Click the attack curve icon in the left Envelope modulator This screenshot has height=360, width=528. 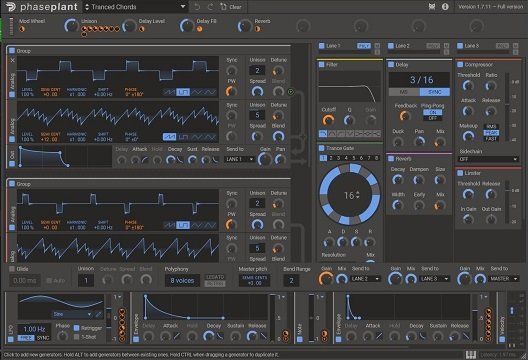[176, 335]
